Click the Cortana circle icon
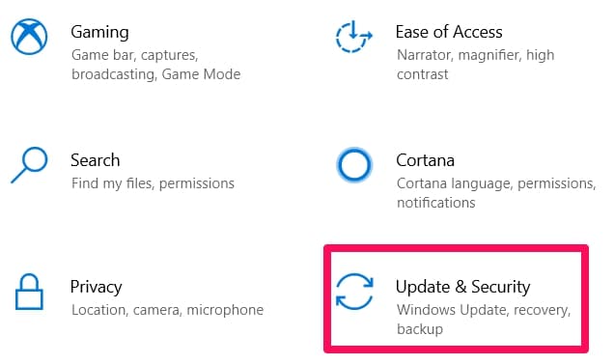 354,165
